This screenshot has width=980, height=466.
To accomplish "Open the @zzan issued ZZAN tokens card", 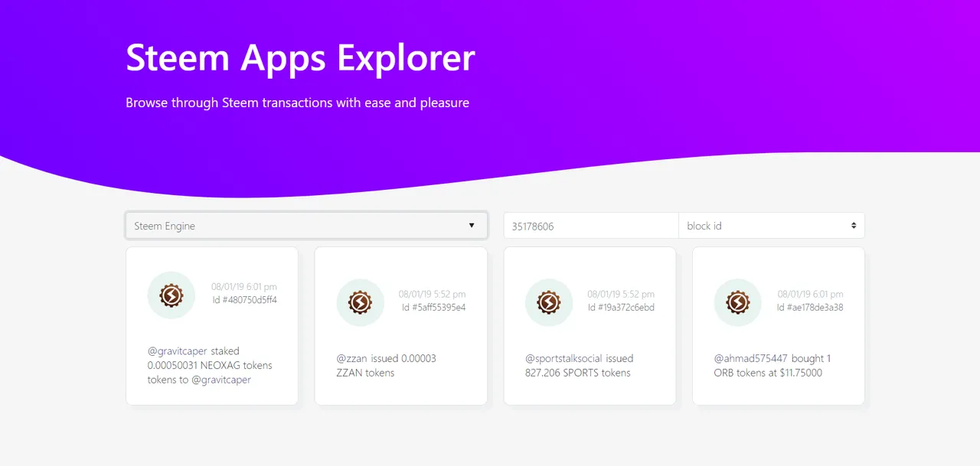I will 400,326.
